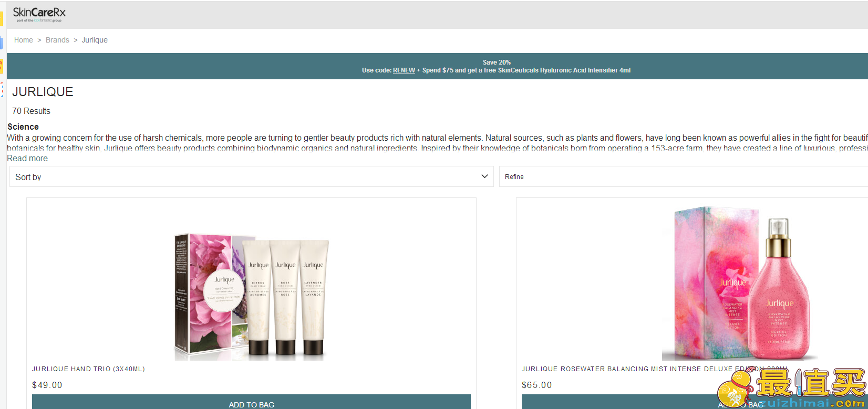This screenshot has height=409, width=868.
Task: View the Jurlique Hand Trio product image
Action: (x=252, y=297)
